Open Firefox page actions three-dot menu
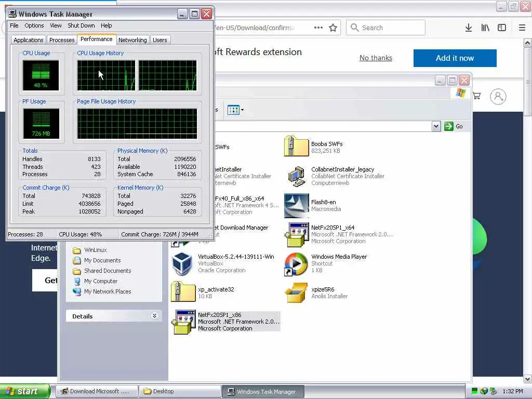The image size is (532, 399). click(x=318, y=28)
